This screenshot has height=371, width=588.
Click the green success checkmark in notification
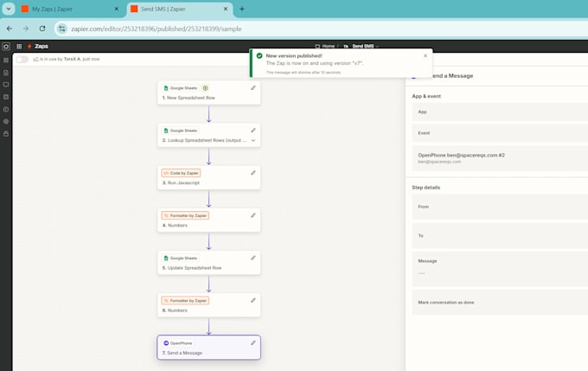tap(259, 55)
